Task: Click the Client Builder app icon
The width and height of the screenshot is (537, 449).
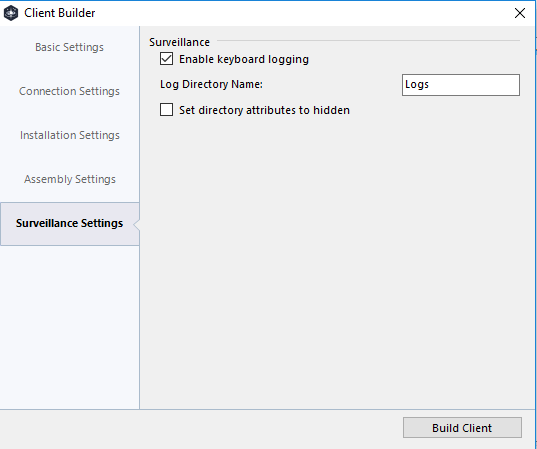Action: coord(11,13)
